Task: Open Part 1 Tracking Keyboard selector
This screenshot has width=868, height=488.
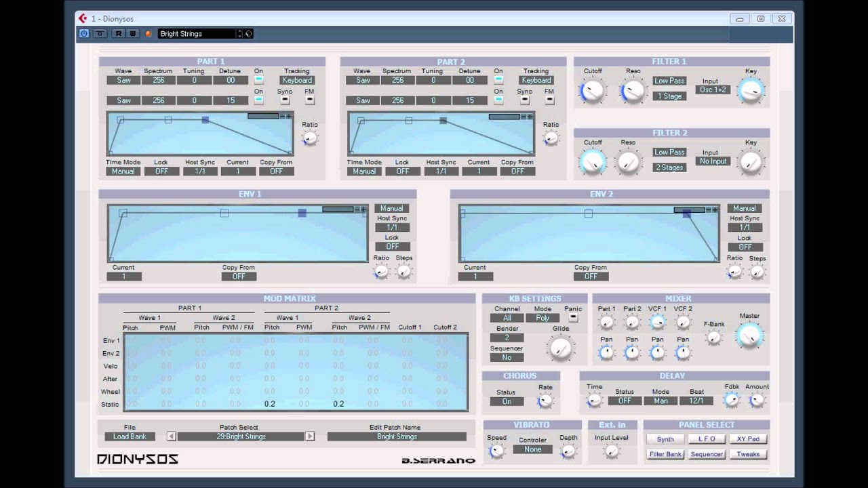Action: coord(297,80)
